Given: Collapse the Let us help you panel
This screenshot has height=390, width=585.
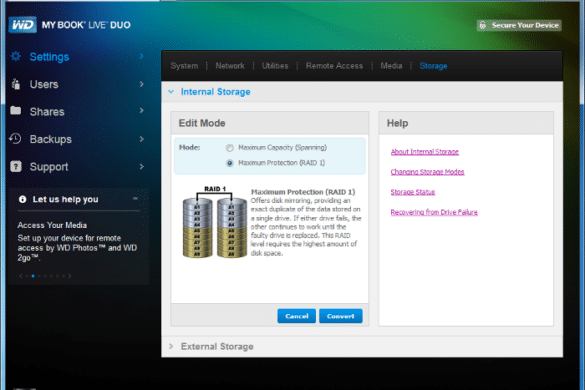Looking at the screenshot, I should [135, 199].
